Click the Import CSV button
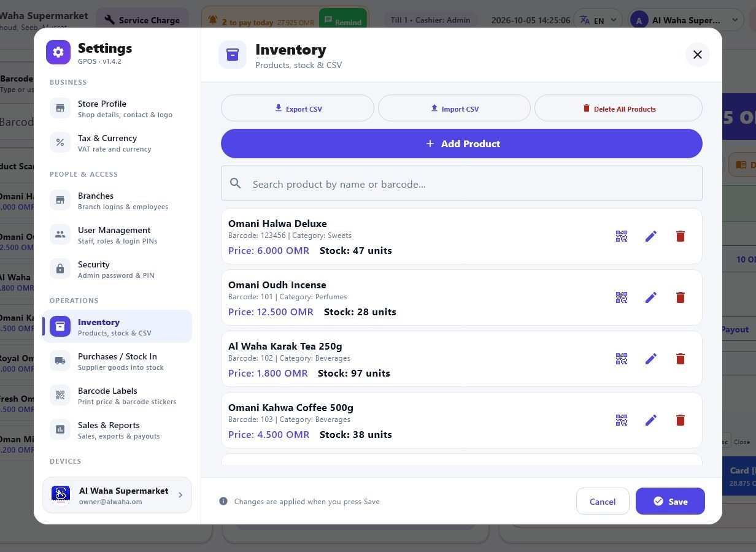Screen dimensions: 756x552 click(x=454, y=109)
